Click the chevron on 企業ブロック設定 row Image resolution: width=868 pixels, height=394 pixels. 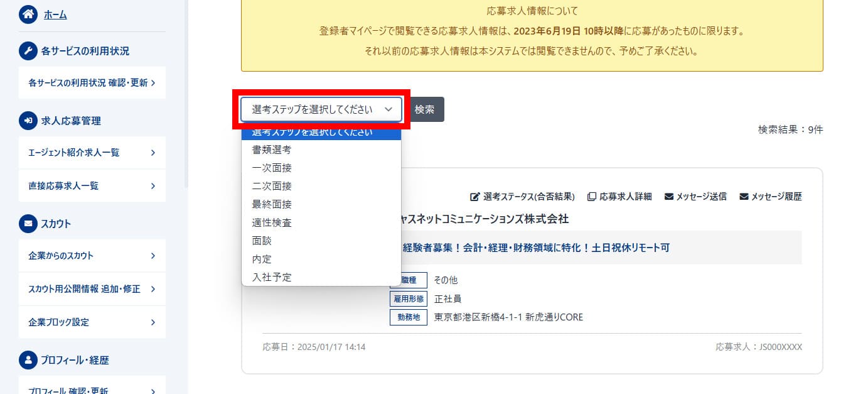click(153, 322)
